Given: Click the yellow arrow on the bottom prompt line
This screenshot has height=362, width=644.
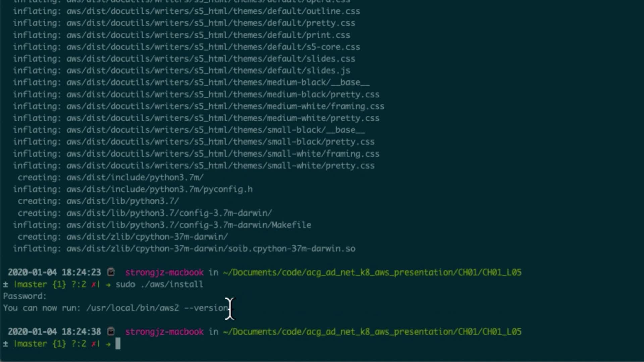Looking at the screenshot, I should tap(108, 344).
